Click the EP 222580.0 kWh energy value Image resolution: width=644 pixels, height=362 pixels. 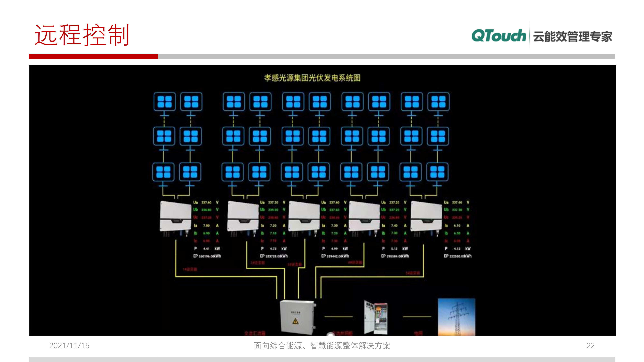coord(458,256)
